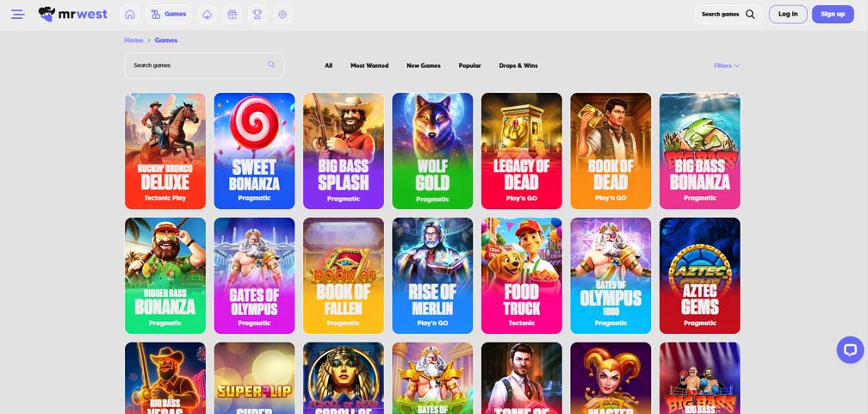This screenshot has width=868, height=414.
Task: Open the live chat bubble icon
Action: click(x=850, y=349)
